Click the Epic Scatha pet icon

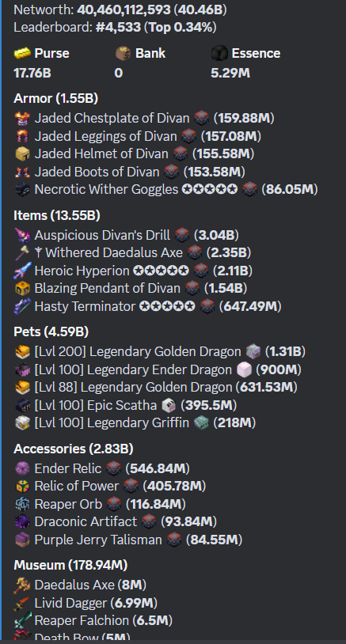pos(22,406)
